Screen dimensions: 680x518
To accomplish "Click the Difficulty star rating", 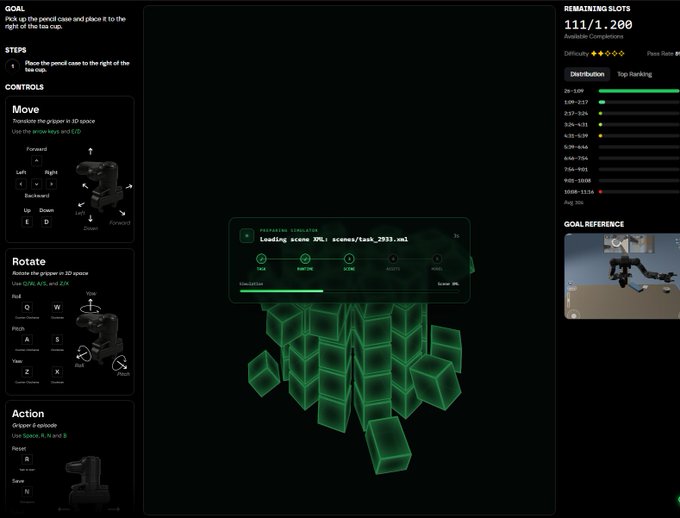I will (x=608, y=53).
